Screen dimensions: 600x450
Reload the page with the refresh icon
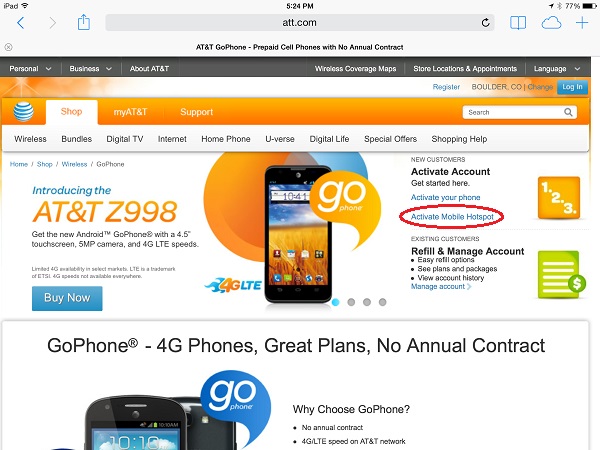(485, 23)
